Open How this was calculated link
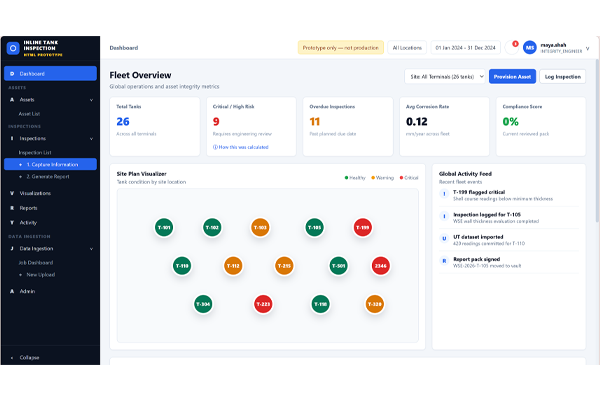 click(241, 147)
